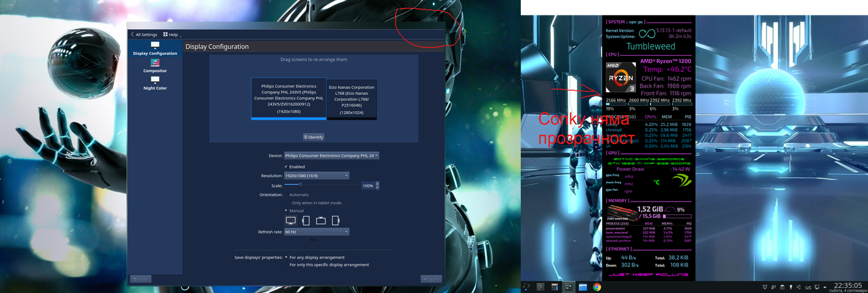Choose the 90° counter-clockwise rotation icon

[x=336, y=220]
